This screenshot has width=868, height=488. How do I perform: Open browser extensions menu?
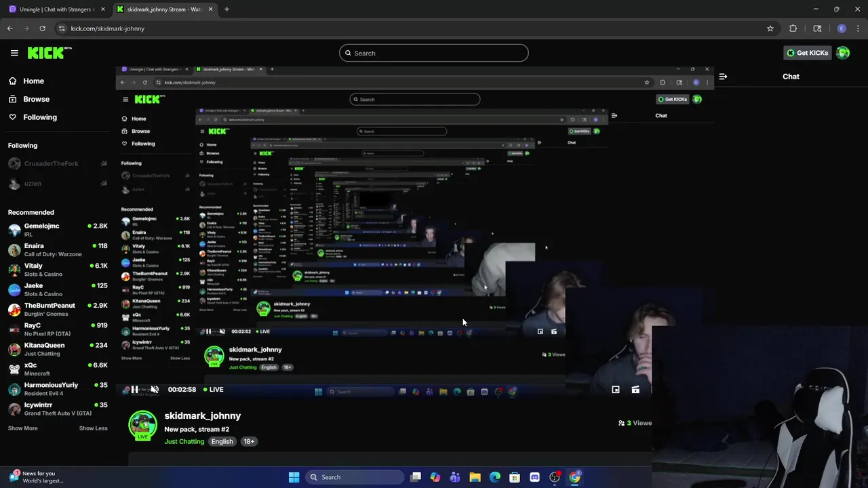tap(793, 28)
